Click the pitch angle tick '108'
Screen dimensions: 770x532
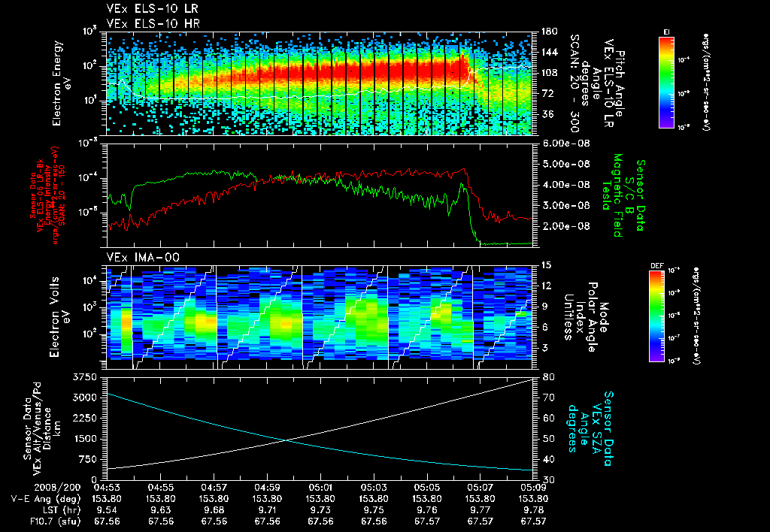pos(550,73)
